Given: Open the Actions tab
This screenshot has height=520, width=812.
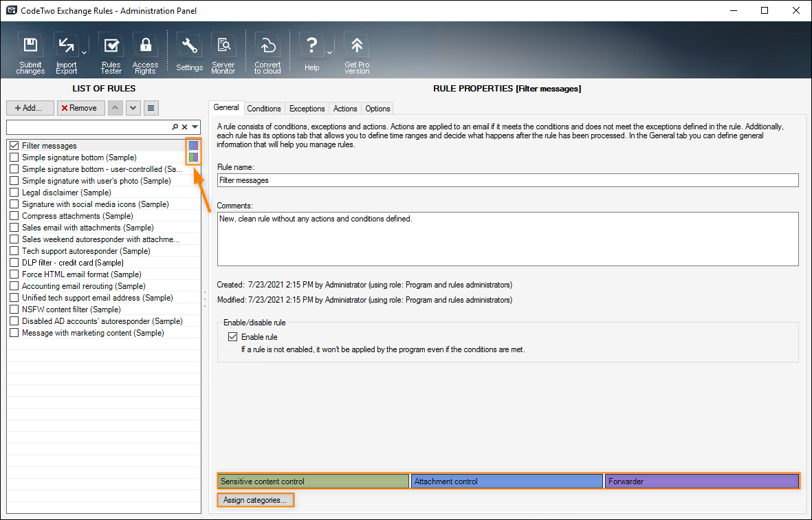Looking at the screenshot, I should [x=345, y=108].
